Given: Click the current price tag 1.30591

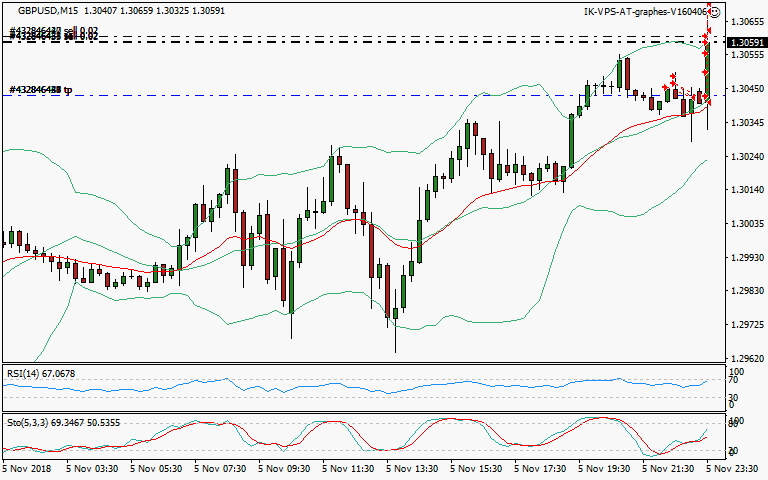Looking at the screenshot, I should pyautogui.click(x=748, y=43).
